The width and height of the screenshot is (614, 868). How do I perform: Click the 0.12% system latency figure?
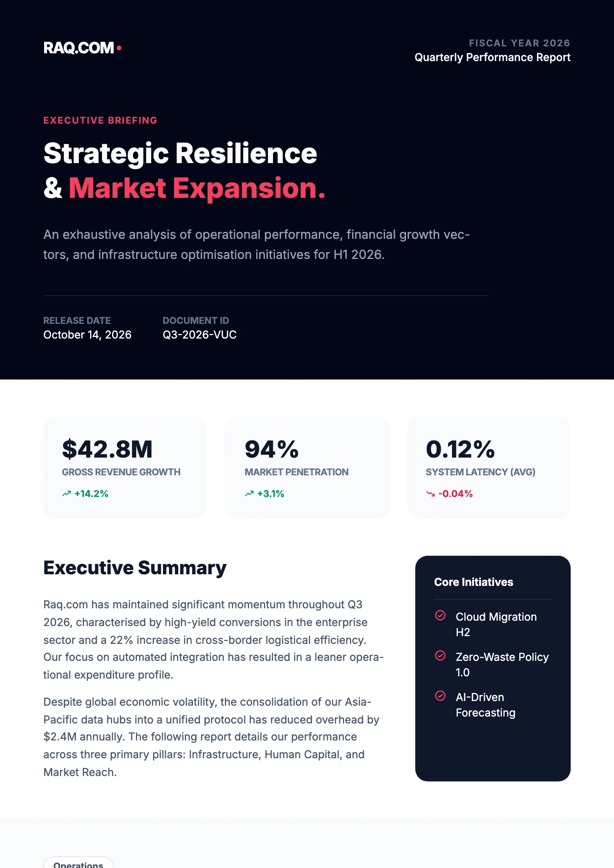click(460, 449)
